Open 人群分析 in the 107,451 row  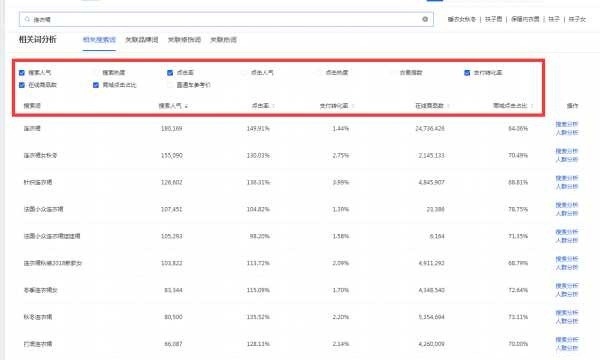pyautogui.click(x=567, y=213)
